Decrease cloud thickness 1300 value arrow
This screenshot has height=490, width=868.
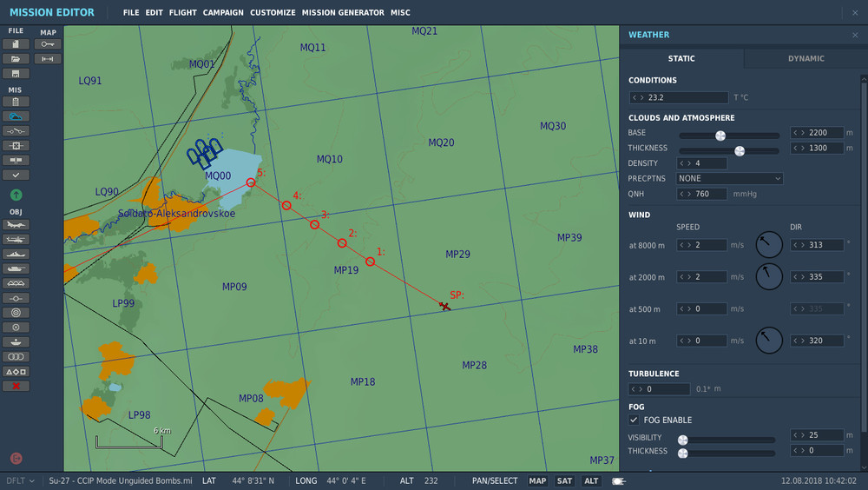coord(795,148)
